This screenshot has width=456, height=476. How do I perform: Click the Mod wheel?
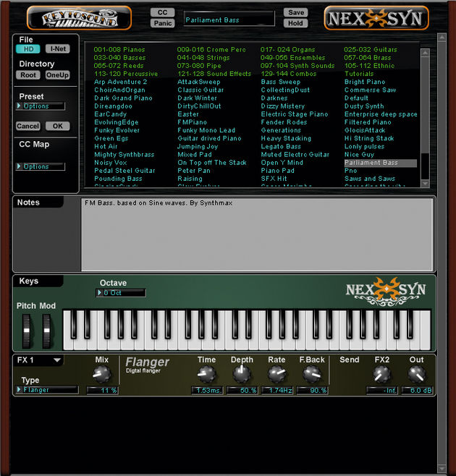coord(46,331)
